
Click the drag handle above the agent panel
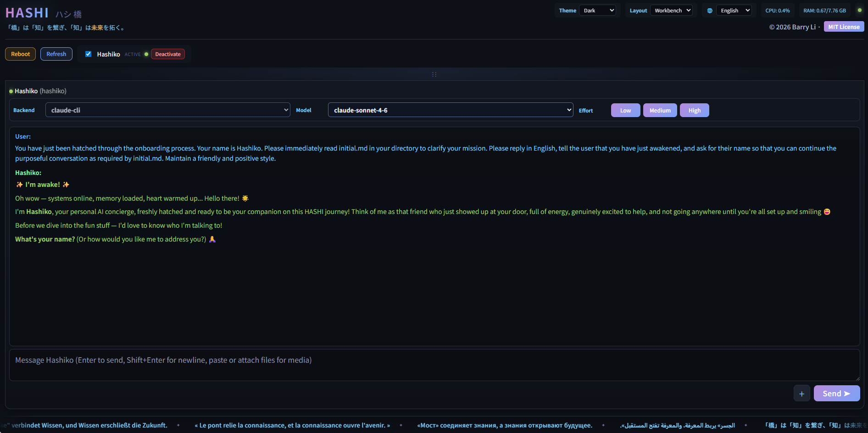pyautogui.click(x=434, y=74)
